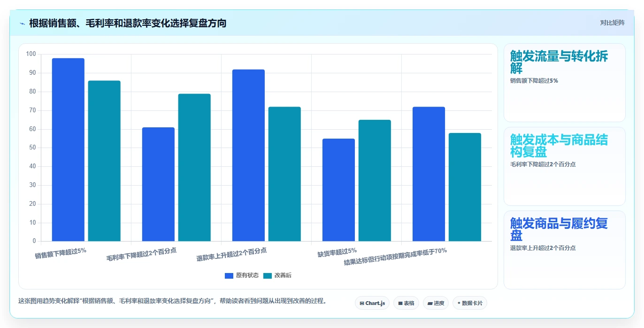Click the 改善后 bar for 销售额下降超过5%

104,161
